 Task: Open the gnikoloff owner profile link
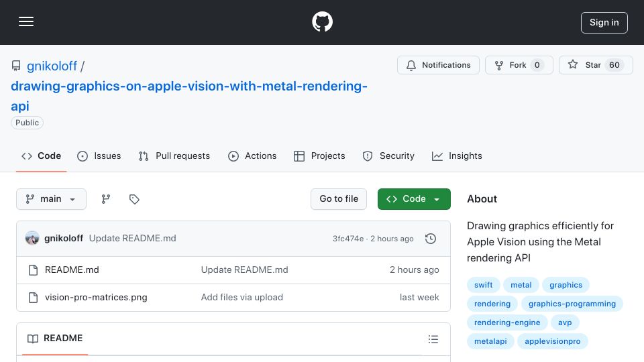click(52, 66)
